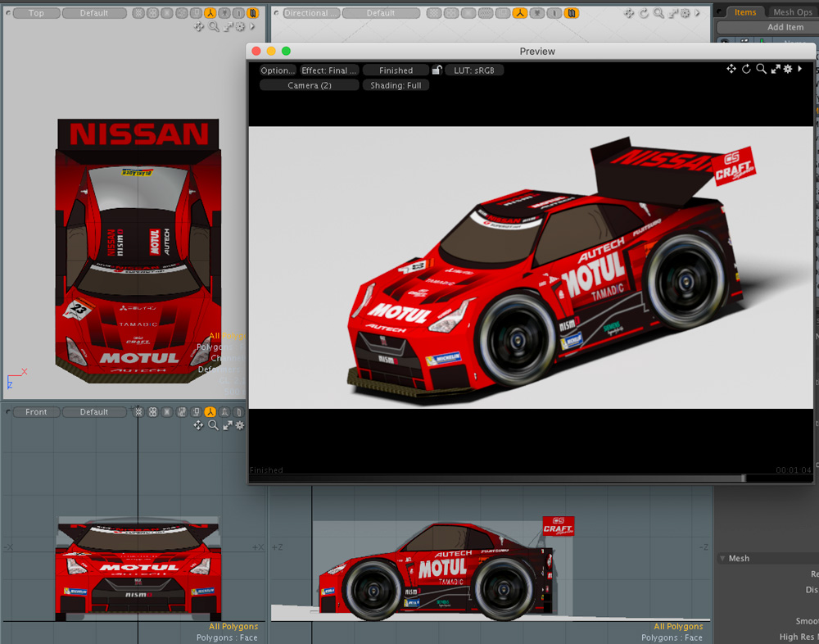Screen dimensions: 819x644
Task: Toggle the last orange highlighted icon in the Directional viewport
Action: tap(572, 13)
